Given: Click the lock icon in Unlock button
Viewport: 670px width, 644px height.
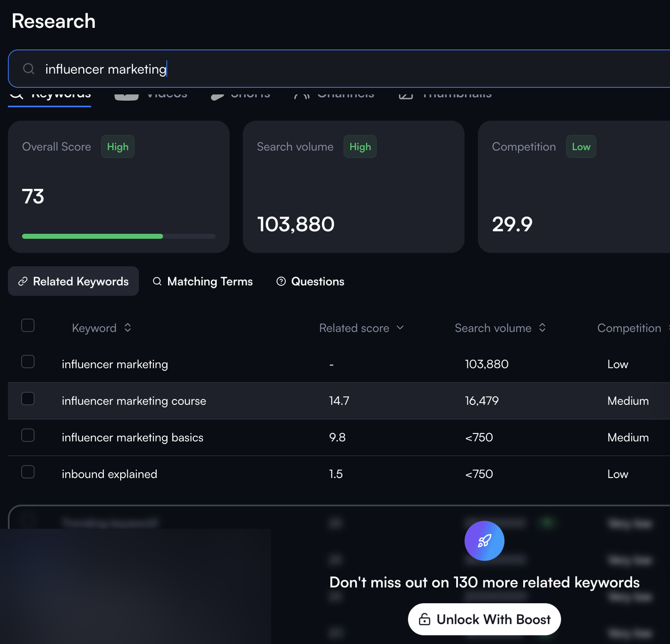Looking at the screenshot, I should point(424,619).
